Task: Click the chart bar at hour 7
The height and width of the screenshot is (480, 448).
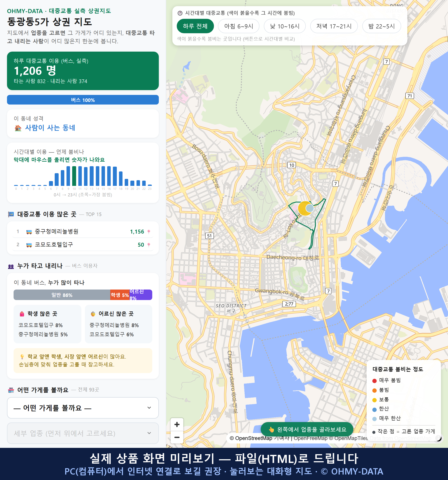Action: (57, 179)
